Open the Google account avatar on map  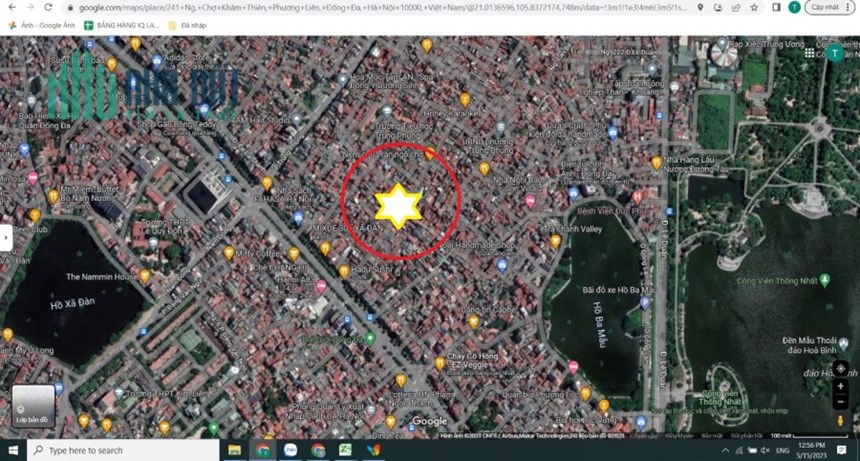(835, 53)
